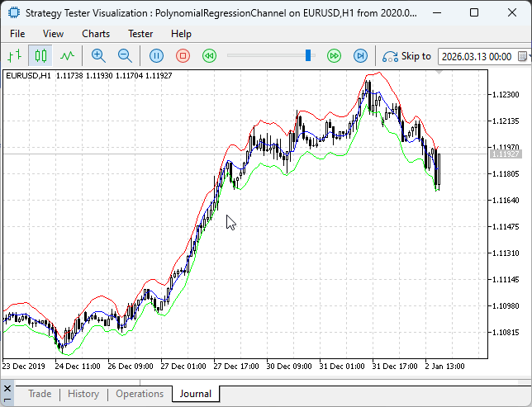Click the Skip to button
The height and width of the screenshot is (407, 532).
coord(406,56)
